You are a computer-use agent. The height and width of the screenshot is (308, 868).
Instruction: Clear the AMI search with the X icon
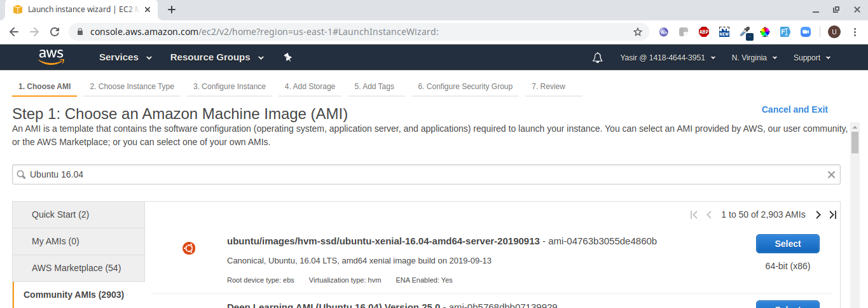(831, 175)
